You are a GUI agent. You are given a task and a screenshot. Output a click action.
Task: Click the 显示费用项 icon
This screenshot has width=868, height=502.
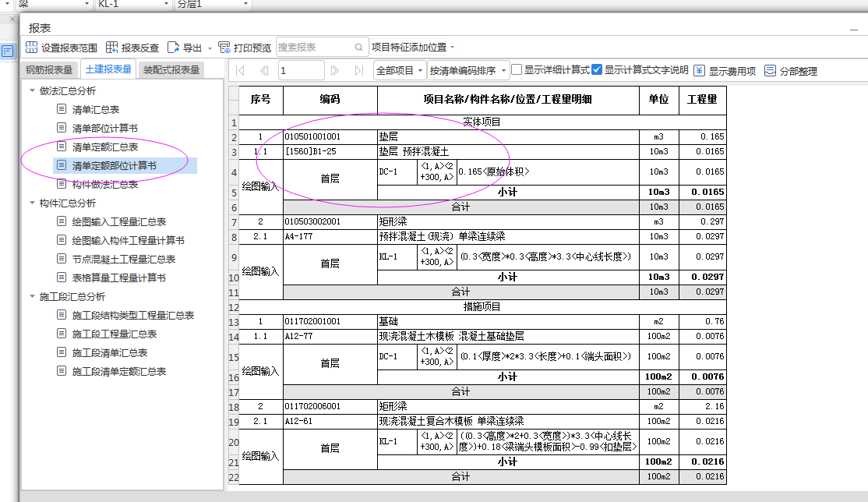pos(699,70)
